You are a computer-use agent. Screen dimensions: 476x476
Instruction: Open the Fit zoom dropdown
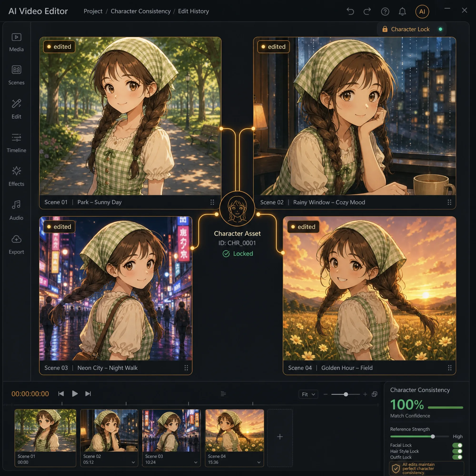(x=308, y=394)
